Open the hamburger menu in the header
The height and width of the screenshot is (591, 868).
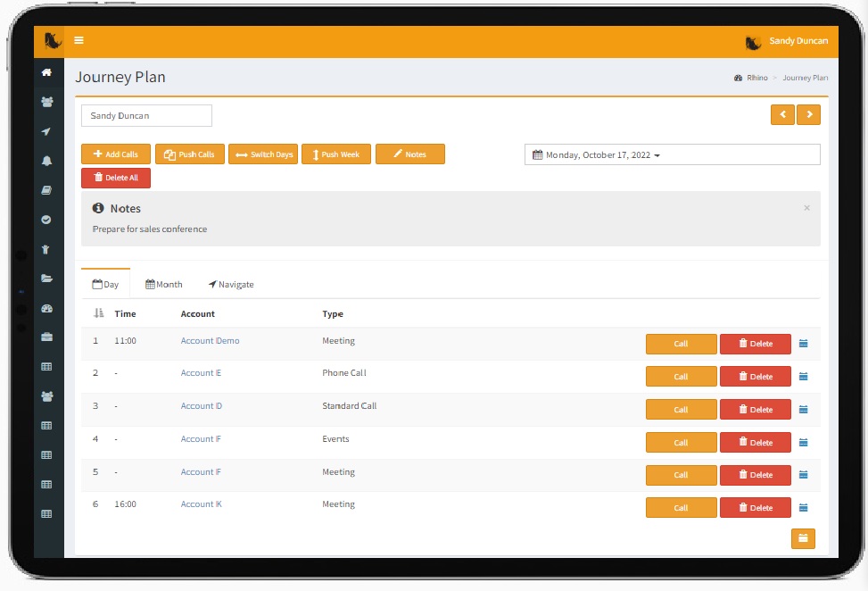[79, 40]
